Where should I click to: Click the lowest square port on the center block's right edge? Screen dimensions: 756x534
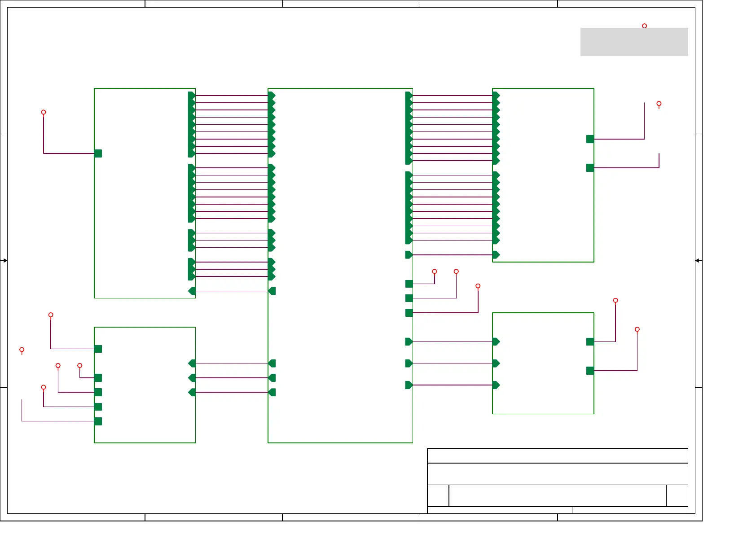point(409,313)
